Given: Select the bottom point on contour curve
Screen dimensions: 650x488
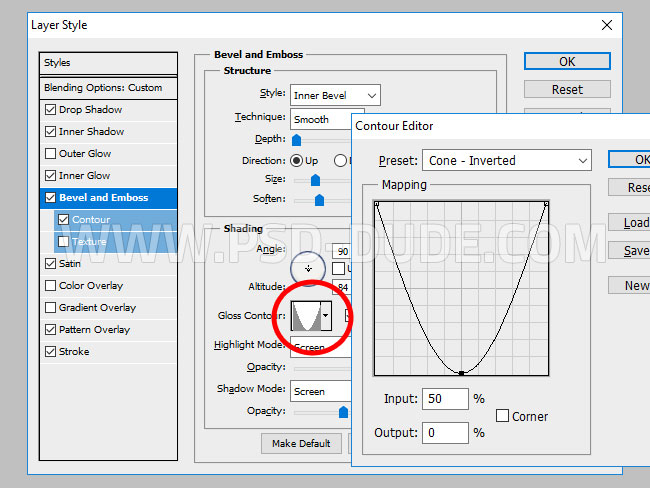Looking at the screenshot, I should pyautogui.click(x=461, y=373).
